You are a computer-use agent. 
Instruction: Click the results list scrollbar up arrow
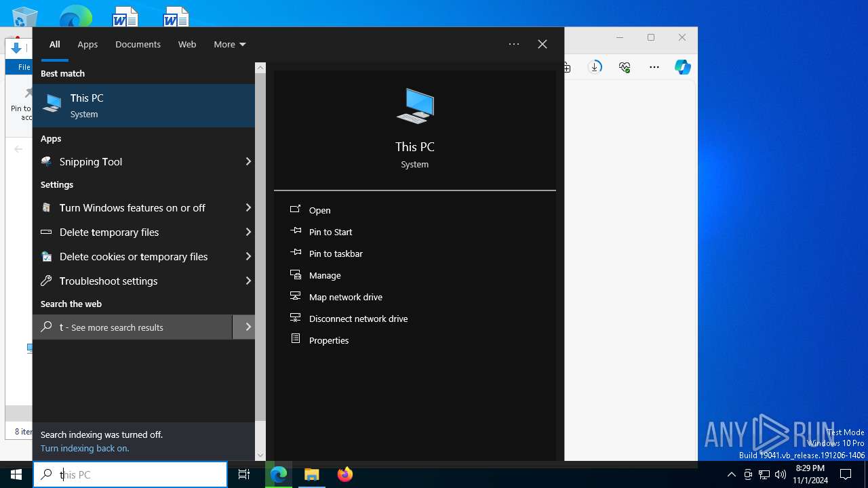pyautogui.click(x=260, y=68)
